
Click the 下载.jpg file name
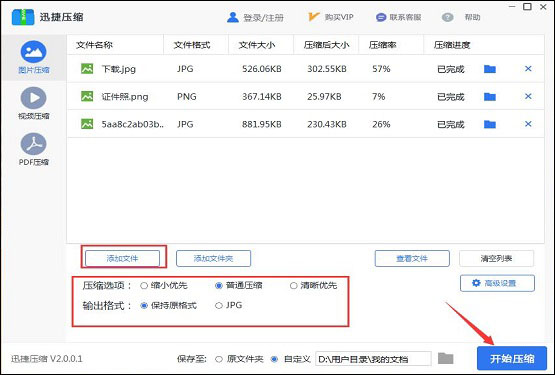pos(119,69)
